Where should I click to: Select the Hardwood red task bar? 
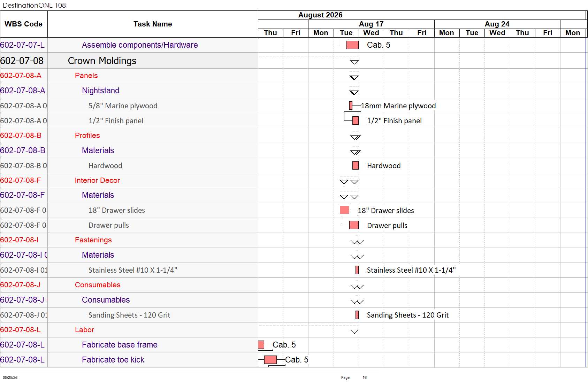click(x=356, y=165)
